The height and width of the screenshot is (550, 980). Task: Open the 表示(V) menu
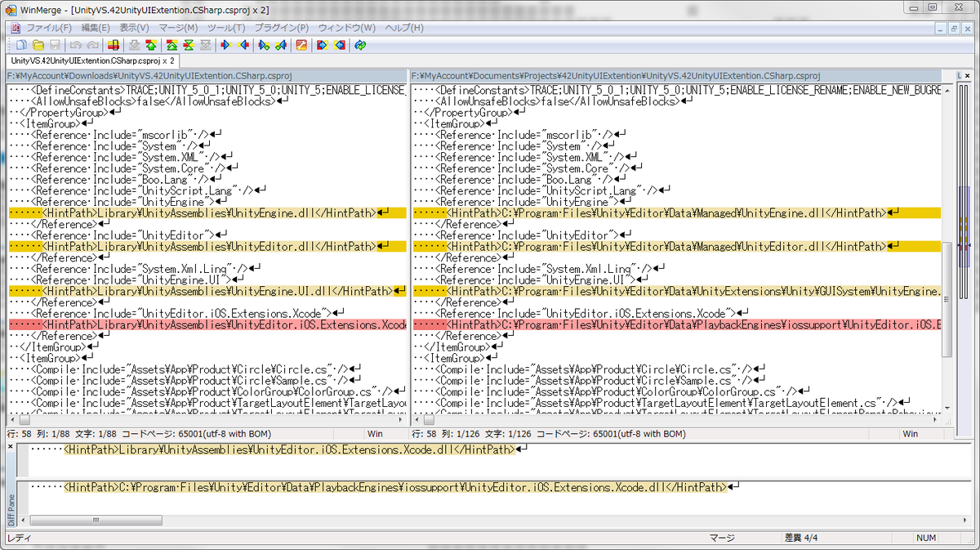[134, 28]
